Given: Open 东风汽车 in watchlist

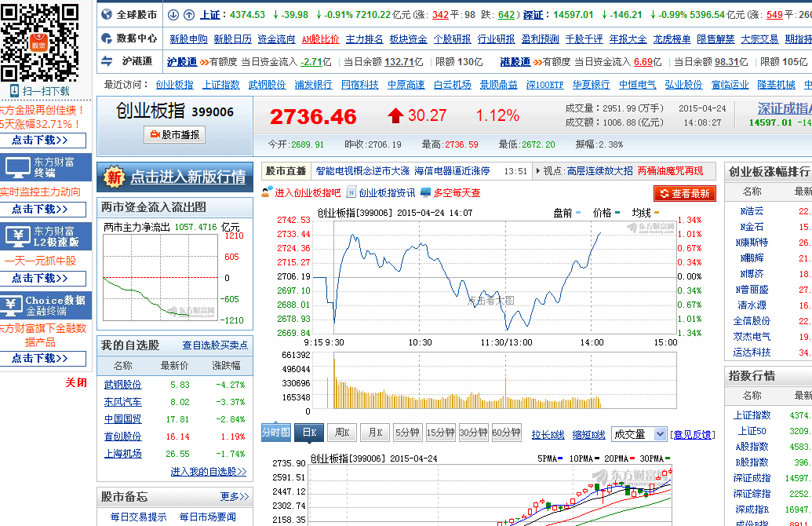Looking at the screenshot, I should [122, 402].
